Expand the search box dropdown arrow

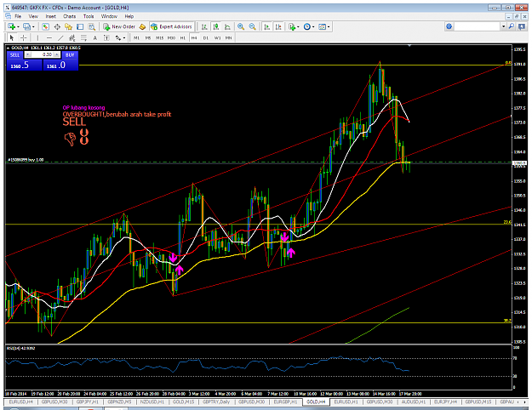point(504,26)
